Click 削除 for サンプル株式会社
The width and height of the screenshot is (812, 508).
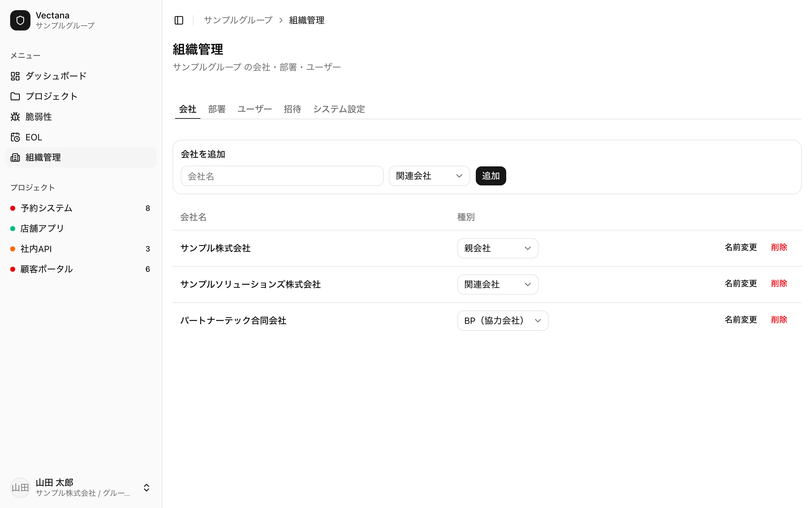[779, 247]
